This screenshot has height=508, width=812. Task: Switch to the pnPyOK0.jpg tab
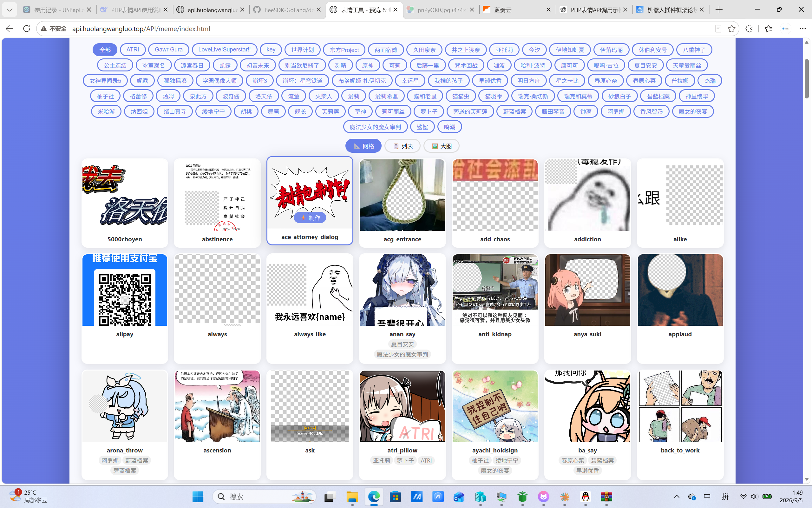(x=441, y=10)
